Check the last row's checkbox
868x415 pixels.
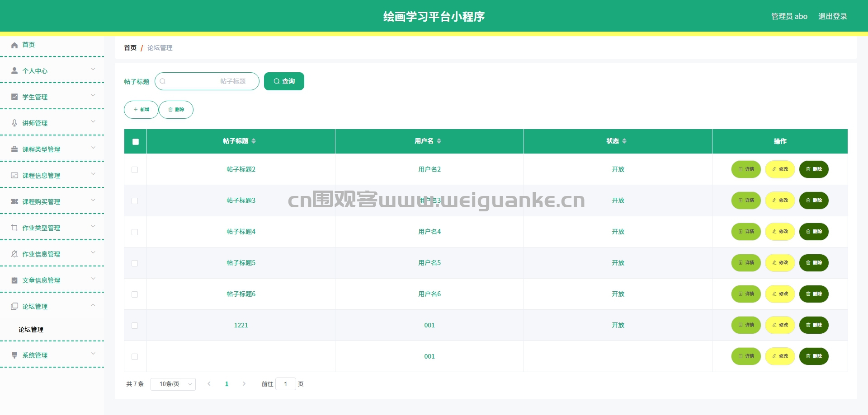coord(135,357)
